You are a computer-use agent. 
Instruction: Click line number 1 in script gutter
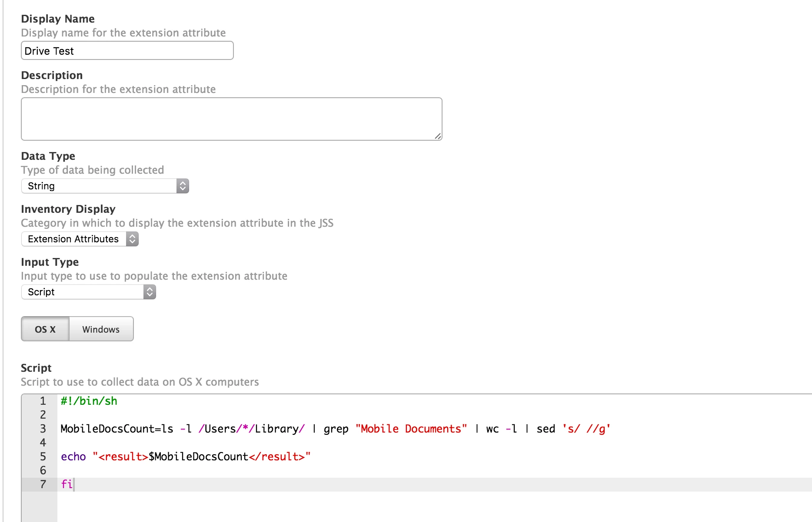[x=43, y=401]
